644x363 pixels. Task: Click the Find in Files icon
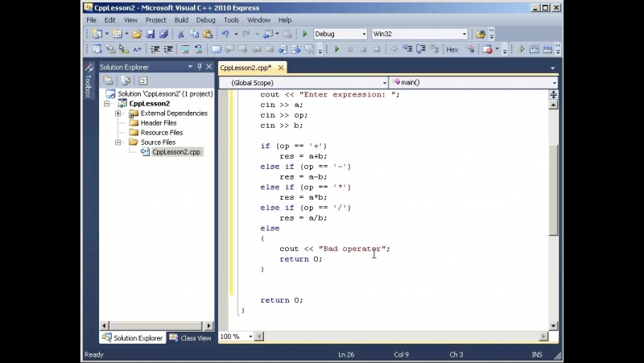(480, 34)
